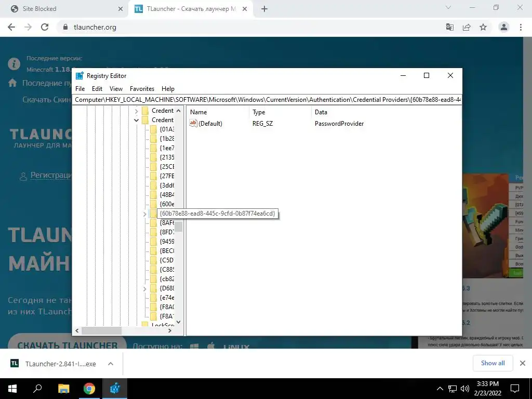This screenshot has height=399, width=532.
Task: Click the site lock icon in address bar
Action: pos(65,27)
